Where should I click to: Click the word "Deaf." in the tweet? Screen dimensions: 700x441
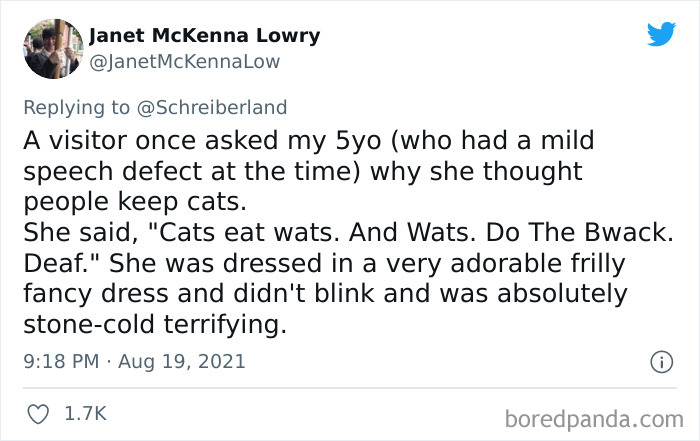(x=54, y=267)
